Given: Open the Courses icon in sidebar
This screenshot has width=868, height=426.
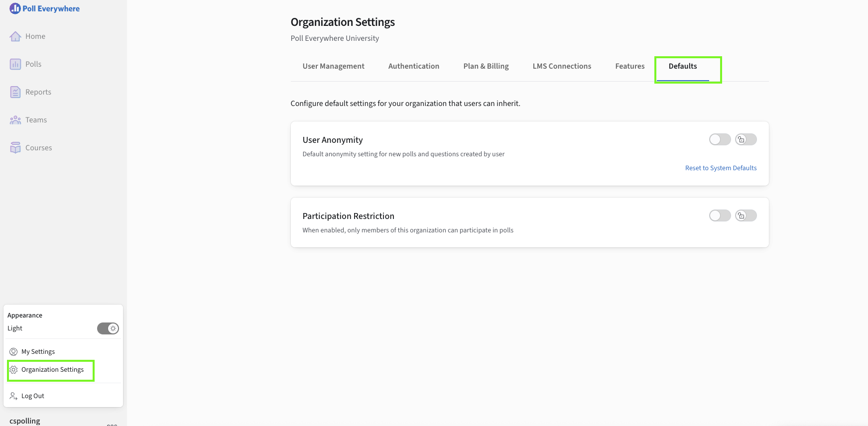Looking at the screenshot, I should point(15,148).
